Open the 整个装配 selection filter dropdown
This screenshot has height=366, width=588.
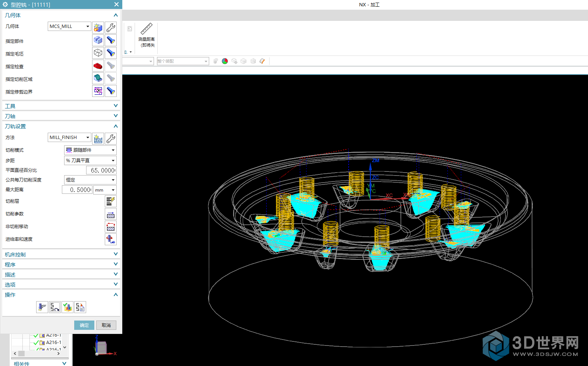[183, 61]
